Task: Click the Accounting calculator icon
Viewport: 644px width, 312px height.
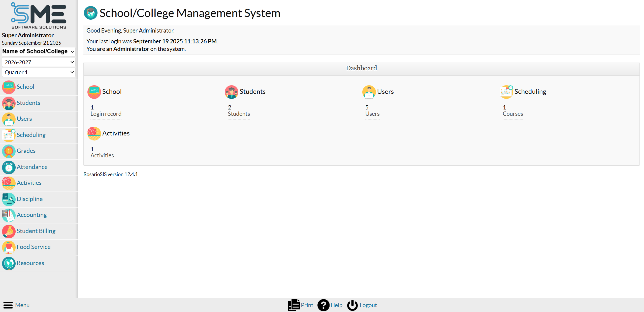Action: point(9,215)
